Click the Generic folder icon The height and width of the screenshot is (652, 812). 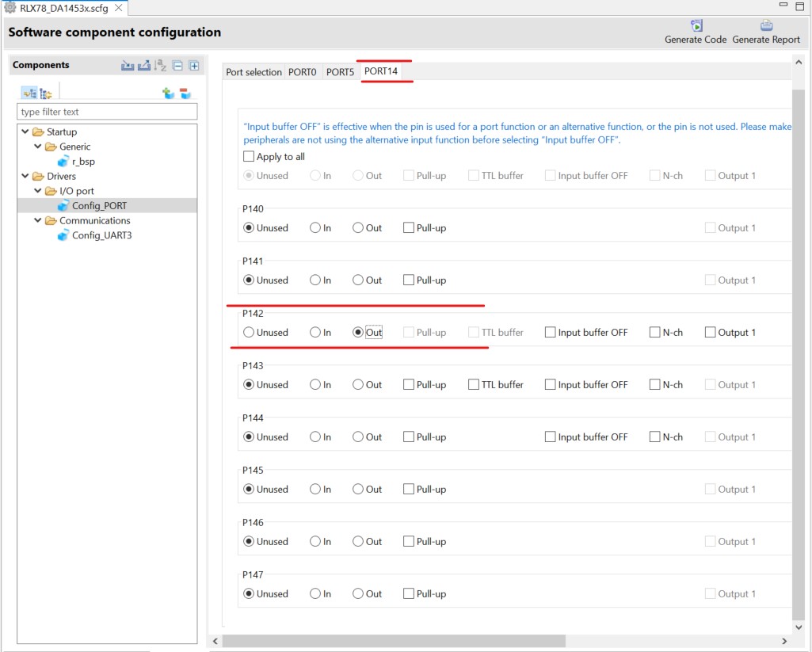point(51,147)
